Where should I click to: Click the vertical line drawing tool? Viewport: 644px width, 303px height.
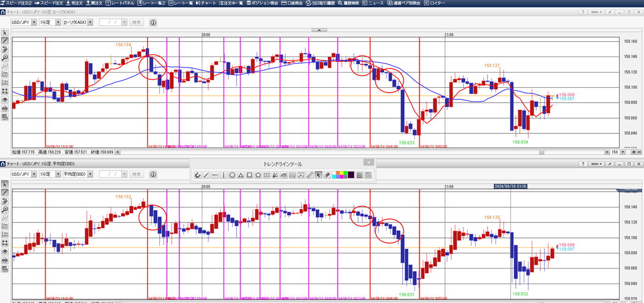(223, 175)
